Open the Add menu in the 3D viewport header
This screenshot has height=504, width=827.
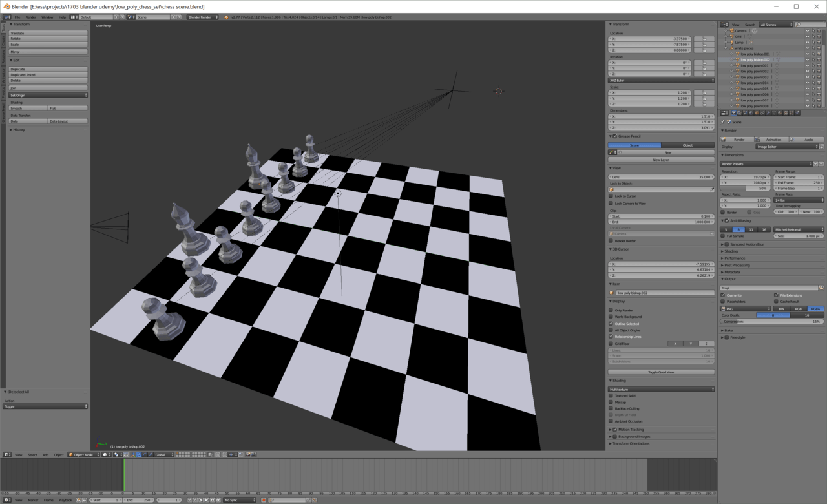pyautogui.click(x=45, y=455)
